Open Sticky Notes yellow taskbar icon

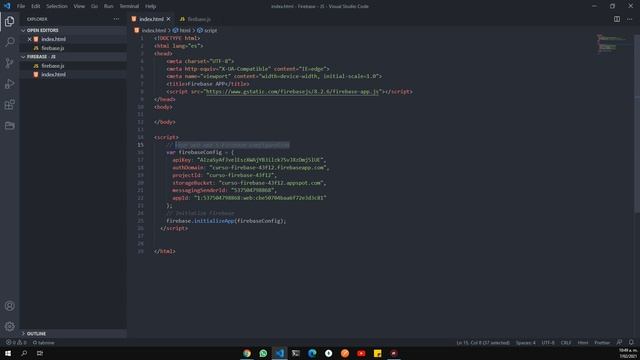pyautogui.click(x=378, y=353)
